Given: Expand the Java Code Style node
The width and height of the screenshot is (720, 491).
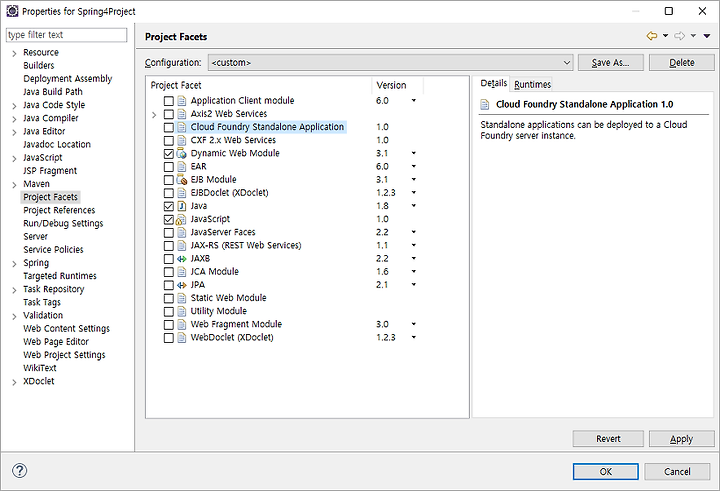Looking at the screenshot, I should [x=14, y=106].
